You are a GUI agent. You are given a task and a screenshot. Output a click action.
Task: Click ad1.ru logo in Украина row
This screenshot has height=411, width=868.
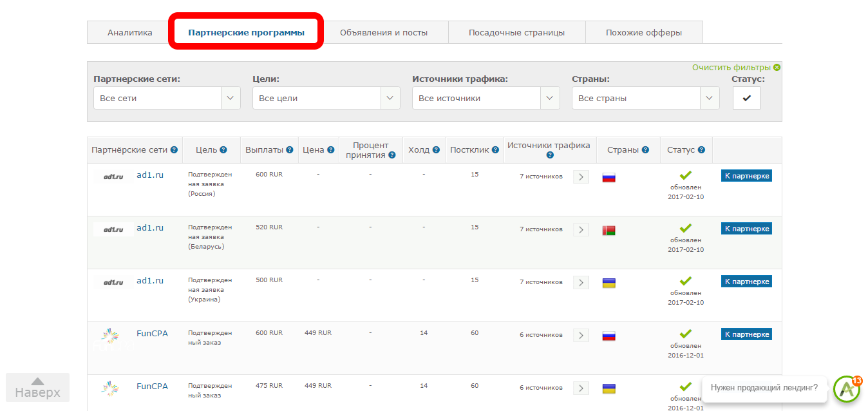pos(113,282)
